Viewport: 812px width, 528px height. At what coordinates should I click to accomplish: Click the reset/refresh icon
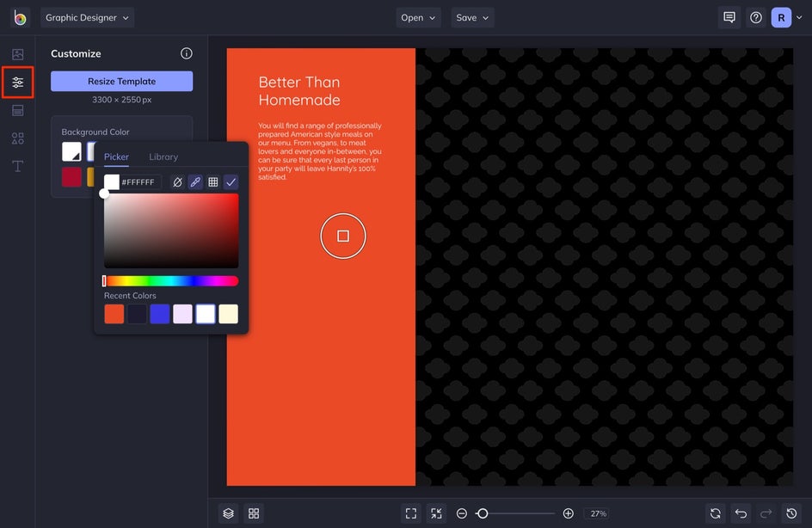click(715, 513)
